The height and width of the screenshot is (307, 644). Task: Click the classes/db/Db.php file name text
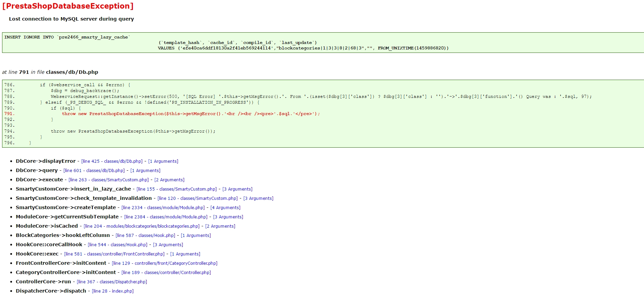[x=72, y=72]
